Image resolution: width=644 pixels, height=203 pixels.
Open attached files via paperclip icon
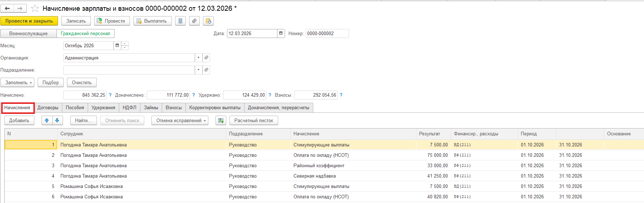coord(194,21)
